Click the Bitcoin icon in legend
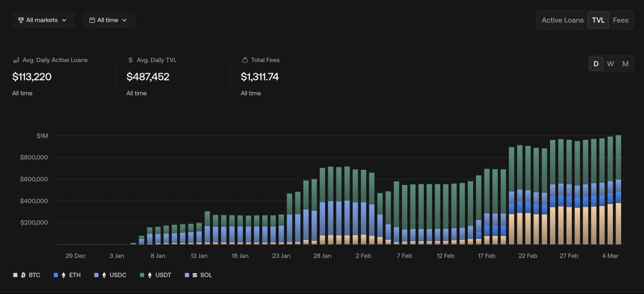 pyautogui.click(x=23, y=275)
